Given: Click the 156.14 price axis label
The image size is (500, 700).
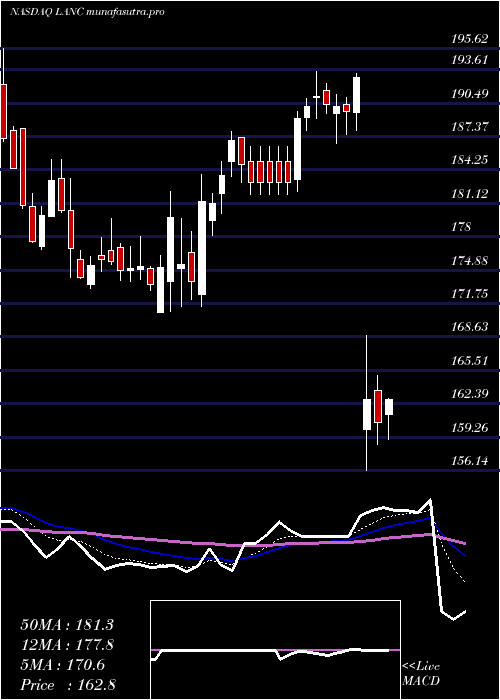Looking at the screenshot, I should (x=469, y=460).
